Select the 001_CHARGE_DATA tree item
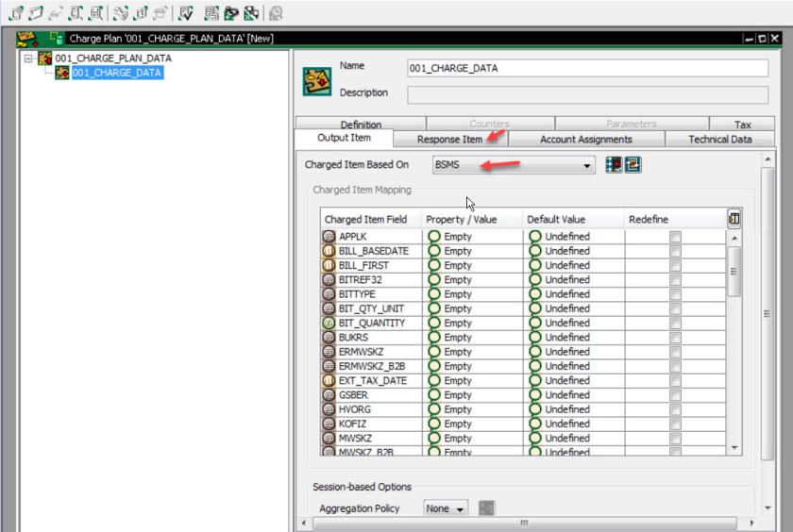 coord(116,73)
